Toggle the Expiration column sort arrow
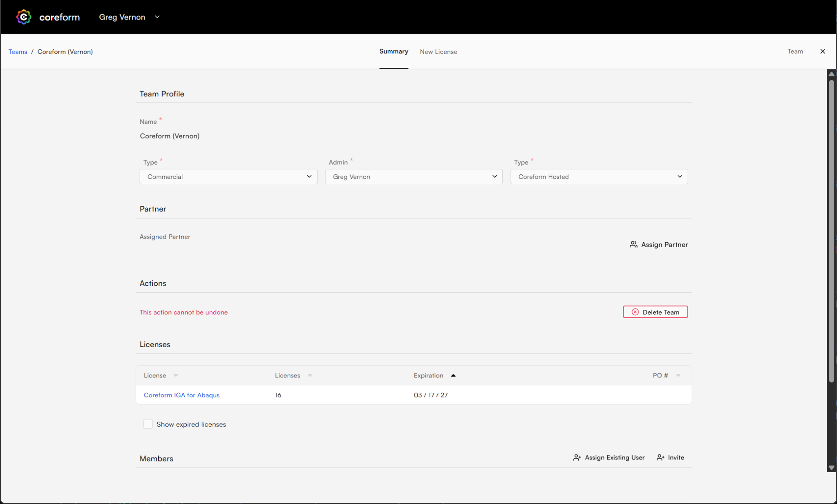Viewport: 837px width, 504px height. [x=453, y=375]
